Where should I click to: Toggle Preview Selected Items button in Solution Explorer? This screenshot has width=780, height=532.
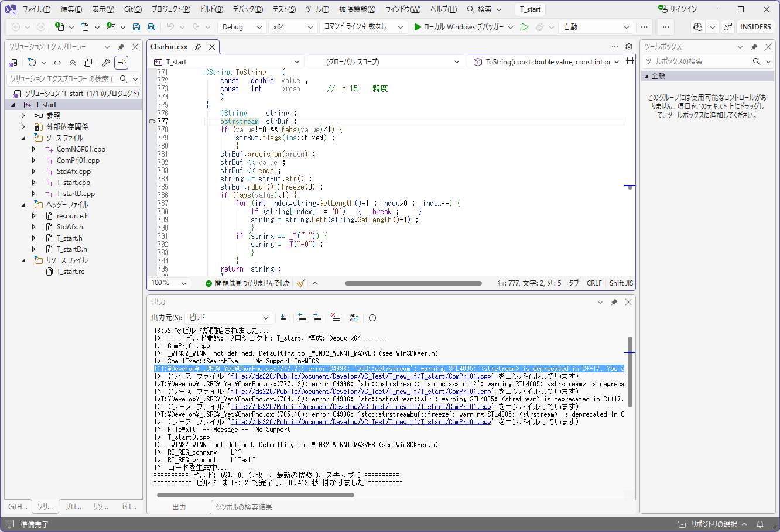tap(121, 63)
